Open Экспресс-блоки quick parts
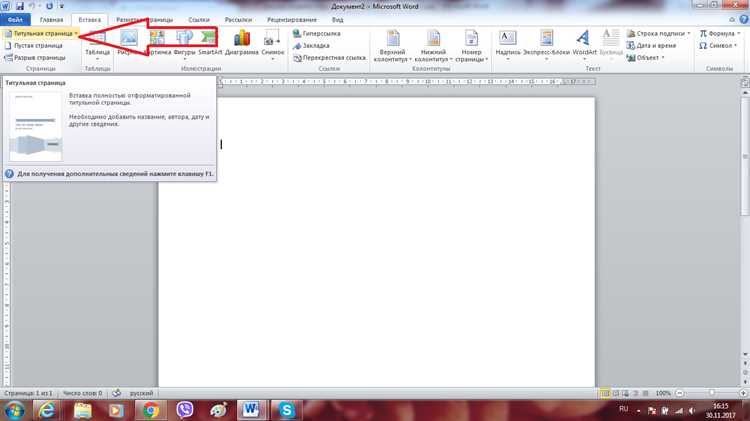This screenshot has height=421, width=750. coord(546,43)
